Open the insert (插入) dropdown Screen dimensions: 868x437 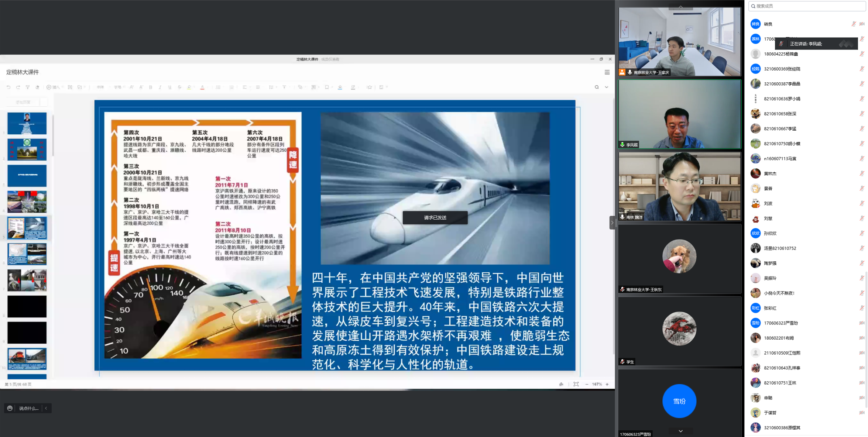pos(54,87)
